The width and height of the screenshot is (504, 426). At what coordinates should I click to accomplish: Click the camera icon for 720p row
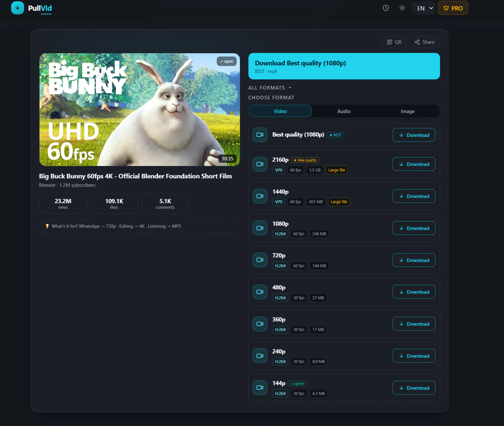260,260
